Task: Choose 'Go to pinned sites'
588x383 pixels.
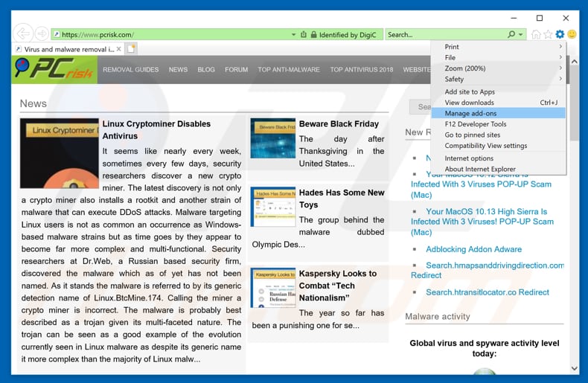Action: point(499,135)
